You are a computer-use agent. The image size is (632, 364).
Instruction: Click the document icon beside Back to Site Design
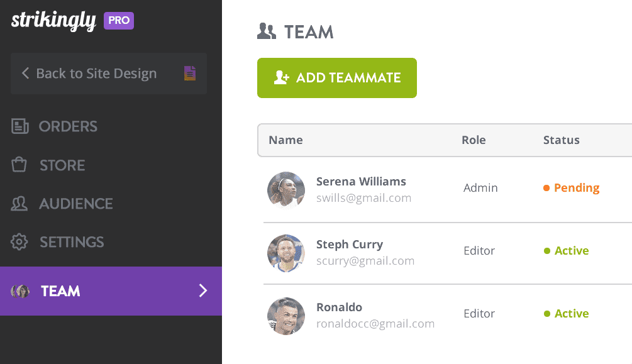click(x=190, y=74)
